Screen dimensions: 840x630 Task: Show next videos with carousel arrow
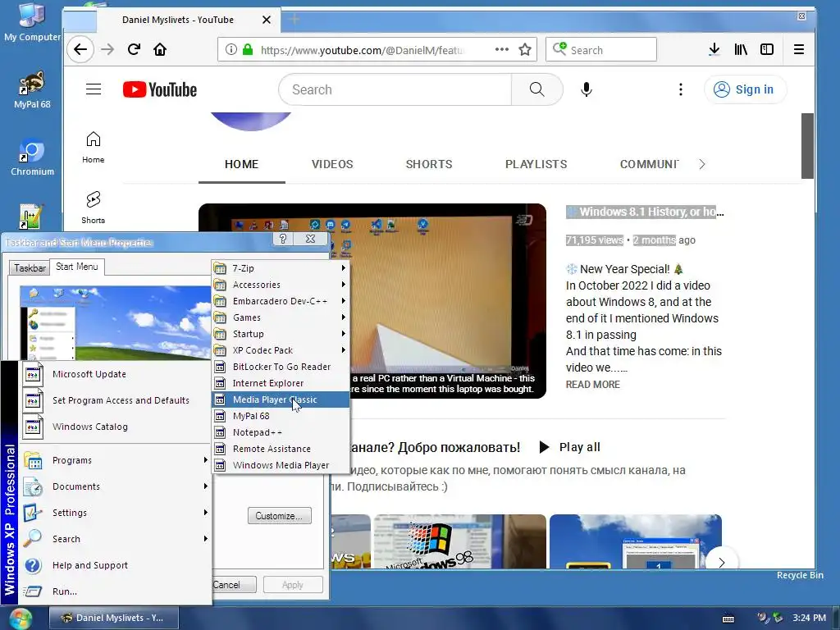click(x=721, y=562)
